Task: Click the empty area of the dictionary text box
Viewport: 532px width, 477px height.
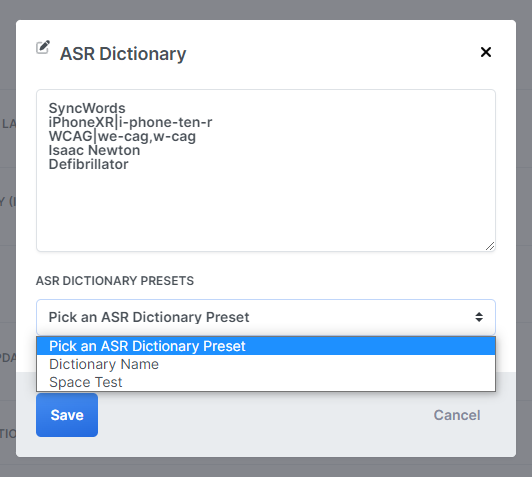Action: (x=266, y=210)
